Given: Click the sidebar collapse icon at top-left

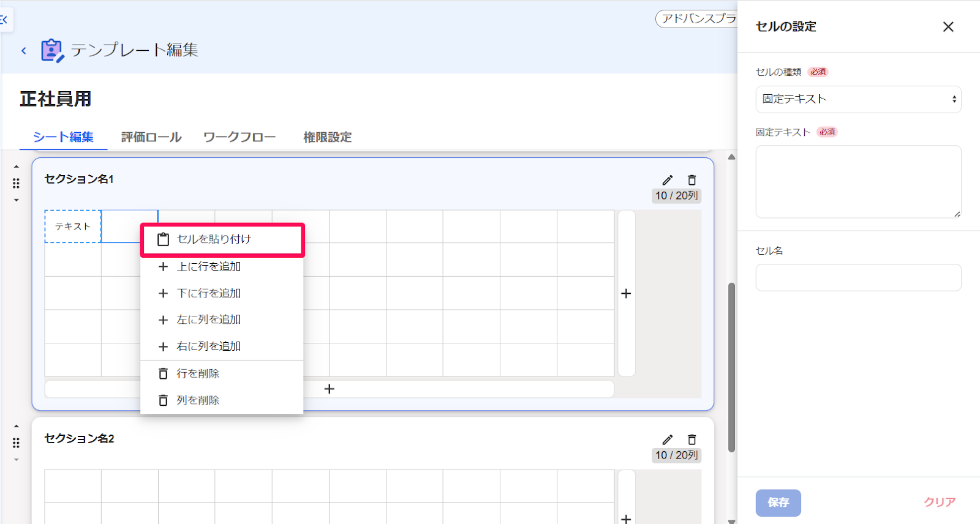Looking at the screenshot, I should pyautogui.click(x=5, y=20).
